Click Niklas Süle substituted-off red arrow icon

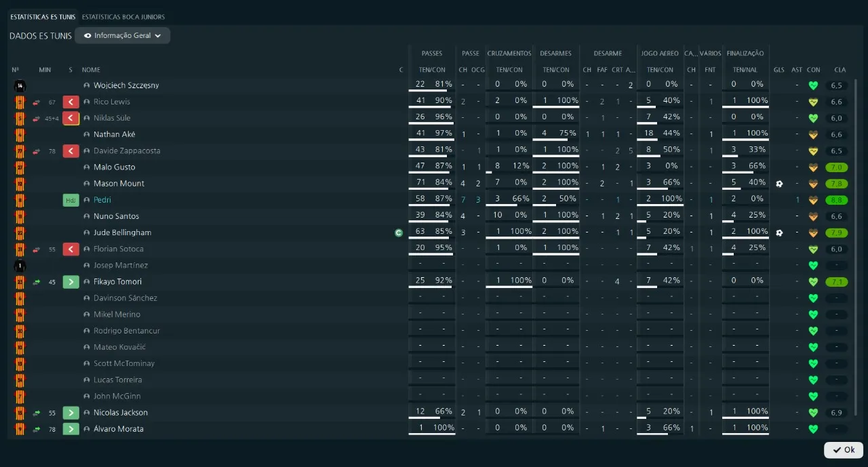click(x=71, y=118)
